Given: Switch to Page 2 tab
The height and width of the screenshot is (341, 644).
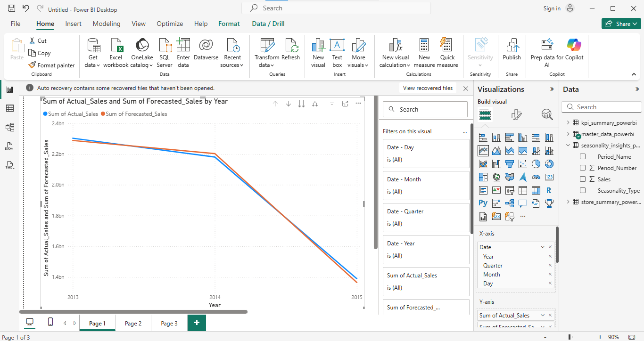Looking at the screenshot, I should 133,324.
